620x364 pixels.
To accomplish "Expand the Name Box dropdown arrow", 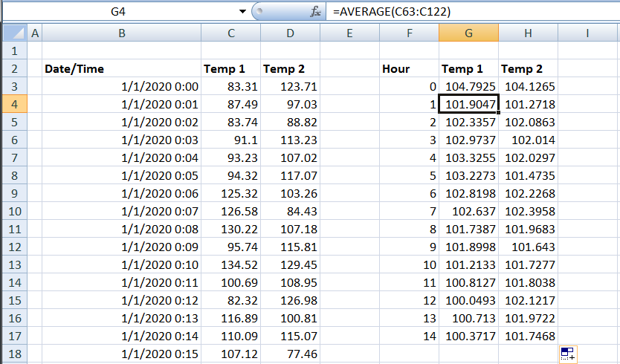I will click(x=242, y=11).
